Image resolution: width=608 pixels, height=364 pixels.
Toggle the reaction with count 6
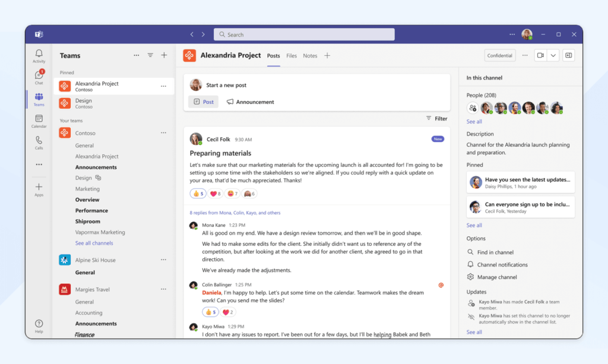tap(249, 194)
